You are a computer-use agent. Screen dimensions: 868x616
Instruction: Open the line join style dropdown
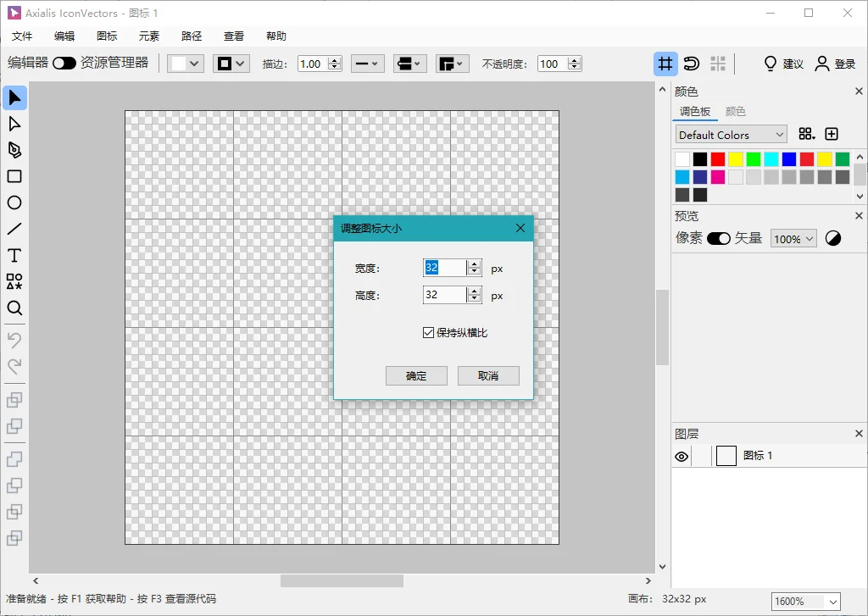(x=453, y=64)
